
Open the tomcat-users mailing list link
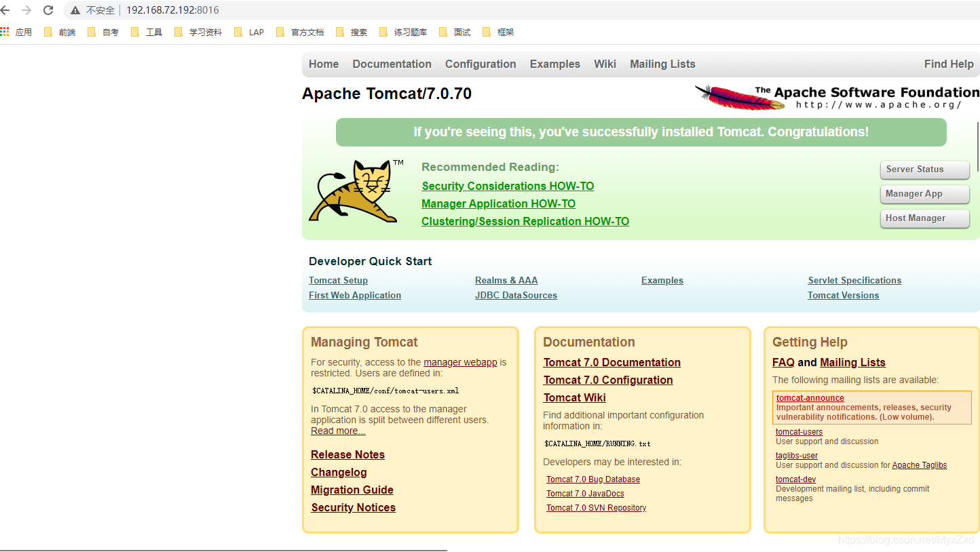799,432
